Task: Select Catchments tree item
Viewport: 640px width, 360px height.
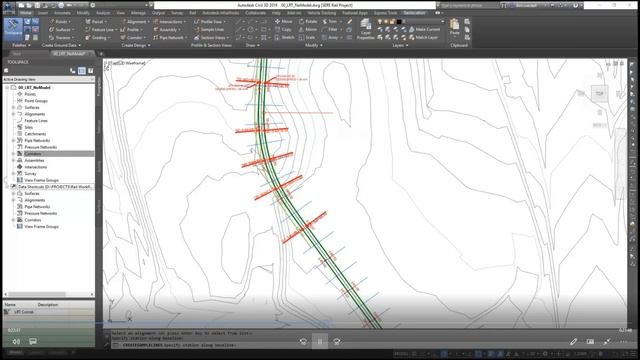Action: [x=35, y=134]
